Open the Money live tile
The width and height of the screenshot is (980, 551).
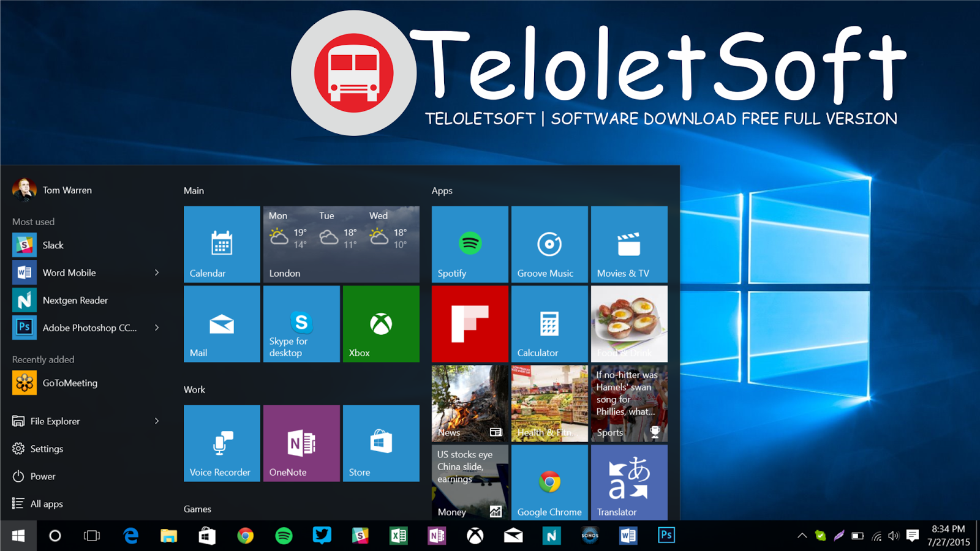(x=470, y=482)
